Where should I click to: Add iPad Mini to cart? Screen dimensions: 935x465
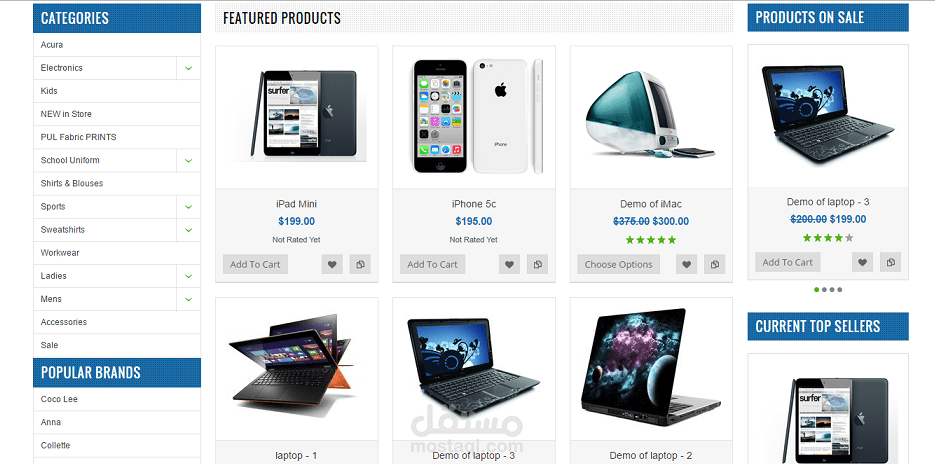pos(255,264)
